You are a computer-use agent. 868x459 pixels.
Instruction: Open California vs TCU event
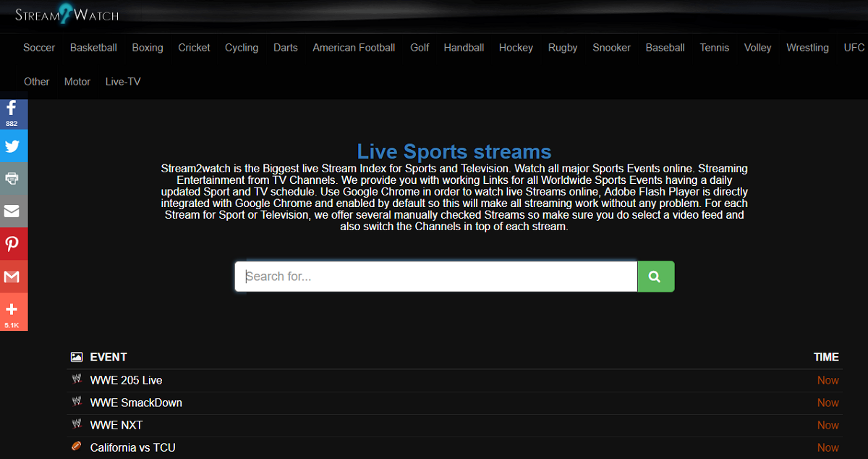(x=133, y=447)
